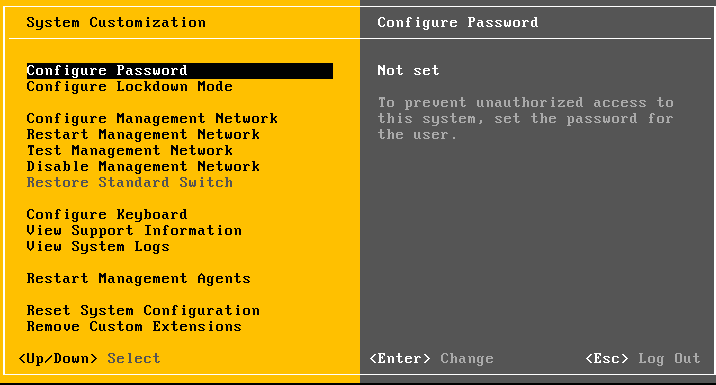Screen dimensions: 716x385
Task: Pick Remove Custom Extensions
Action: pyautogui.click(x=134, y=327)
